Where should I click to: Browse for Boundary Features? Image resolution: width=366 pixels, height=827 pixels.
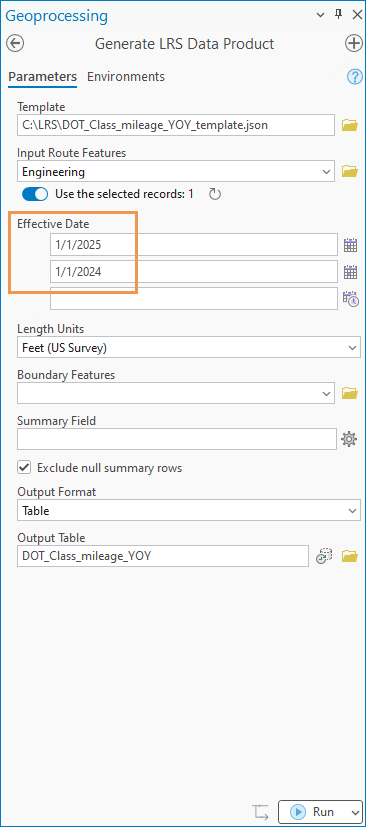tap(350, 393)
